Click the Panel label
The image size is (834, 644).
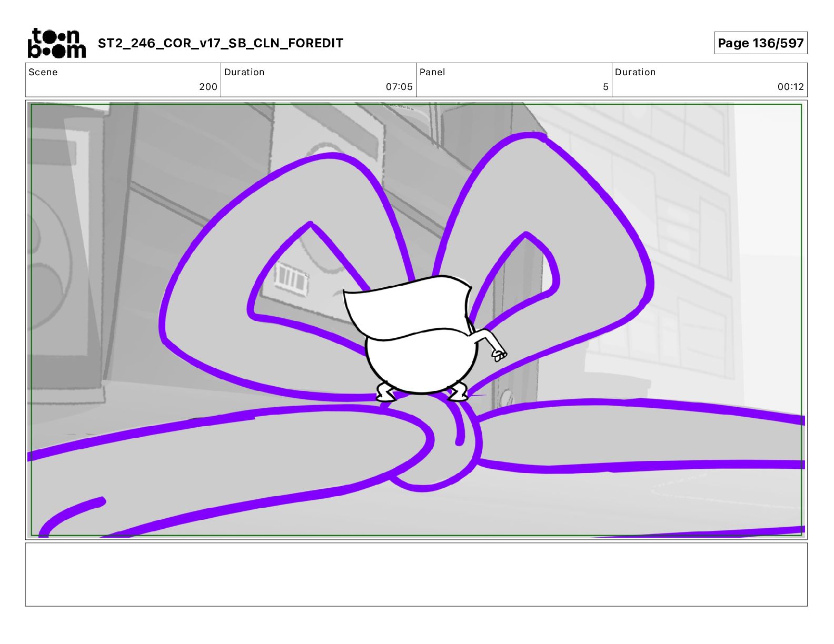(432, 72)
